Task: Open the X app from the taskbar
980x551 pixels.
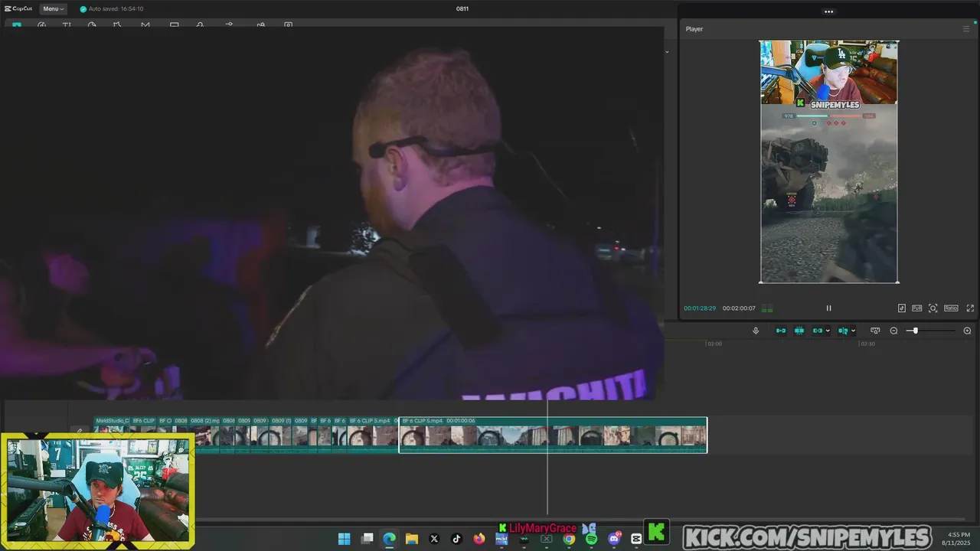Action: (434, 539)
